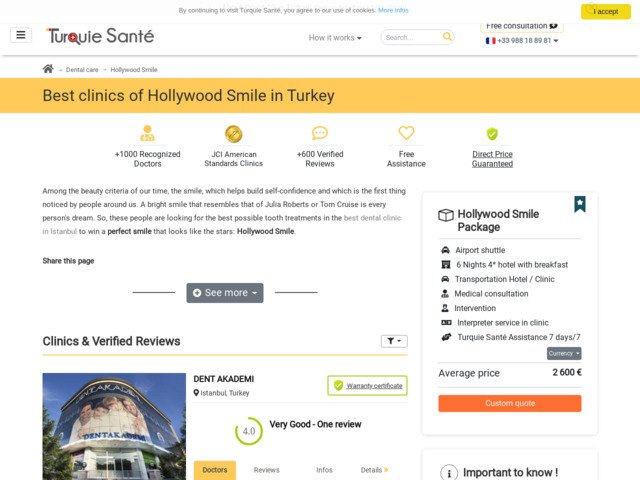Screen dimensions: 640x480
Task: Click the DENT AKADEMI clinic name
Action: (224, 379)
